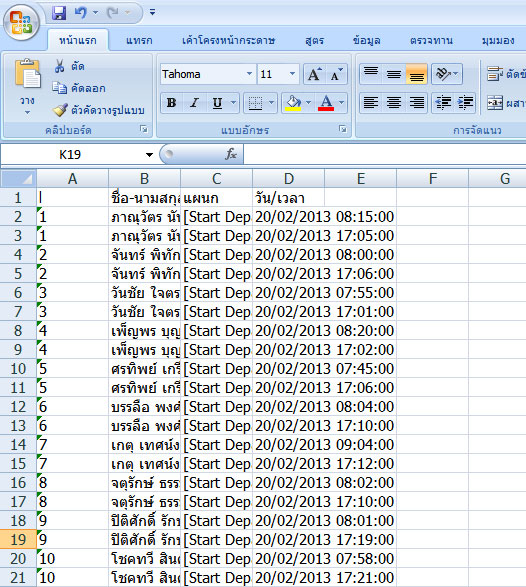
Task: Click the insert function fx button
Action: [x=231, y=154]
